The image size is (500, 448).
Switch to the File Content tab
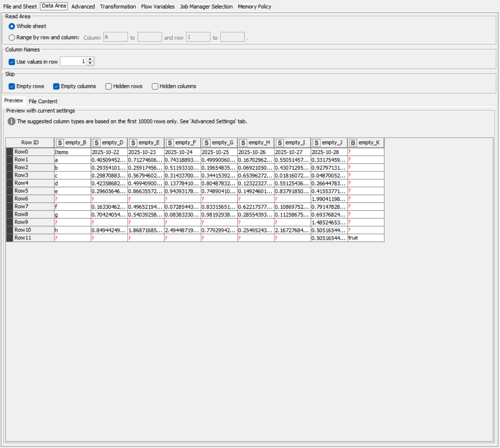click(x=43, y=101)
